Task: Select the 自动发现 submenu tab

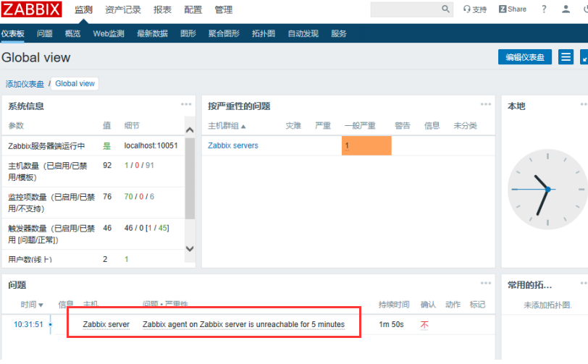Action: (x=303, y=33)
